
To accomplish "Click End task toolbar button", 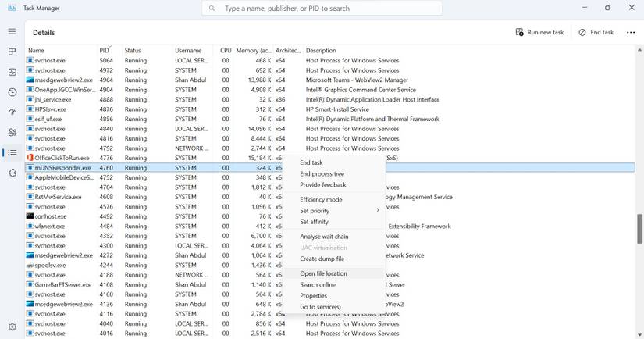I will (596, 33).
